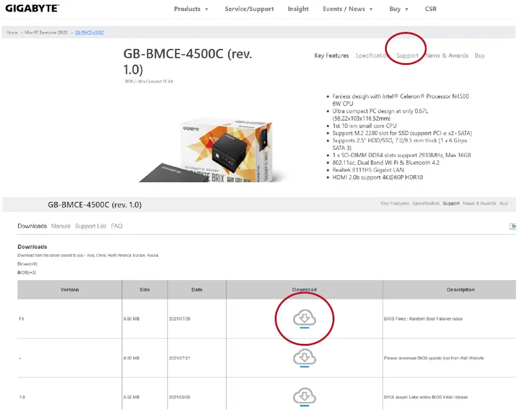Open Insight in top navigation
This screenshot has width=519, height=420.
[298, 9]
